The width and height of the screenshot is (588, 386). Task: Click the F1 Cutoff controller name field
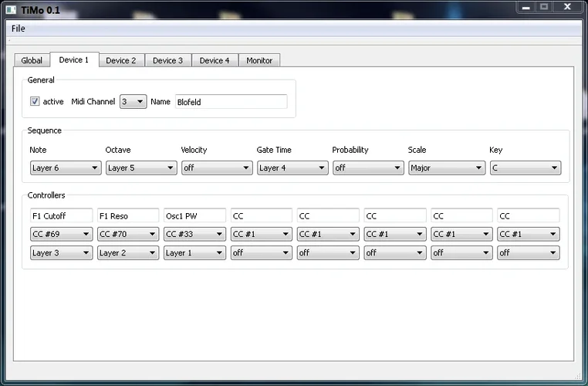tap(61, 215)
